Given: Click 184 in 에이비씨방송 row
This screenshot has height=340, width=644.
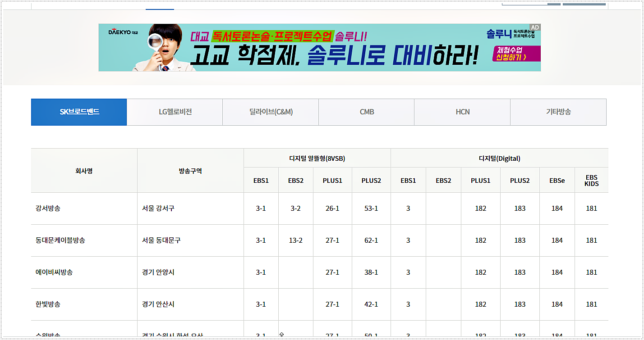Looking at the screenshot, I should [x=557, y=272].
